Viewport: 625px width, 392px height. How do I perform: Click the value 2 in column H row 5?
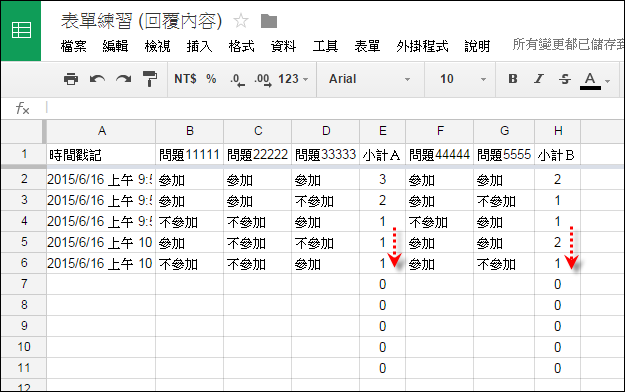click(x=558, y=242)
